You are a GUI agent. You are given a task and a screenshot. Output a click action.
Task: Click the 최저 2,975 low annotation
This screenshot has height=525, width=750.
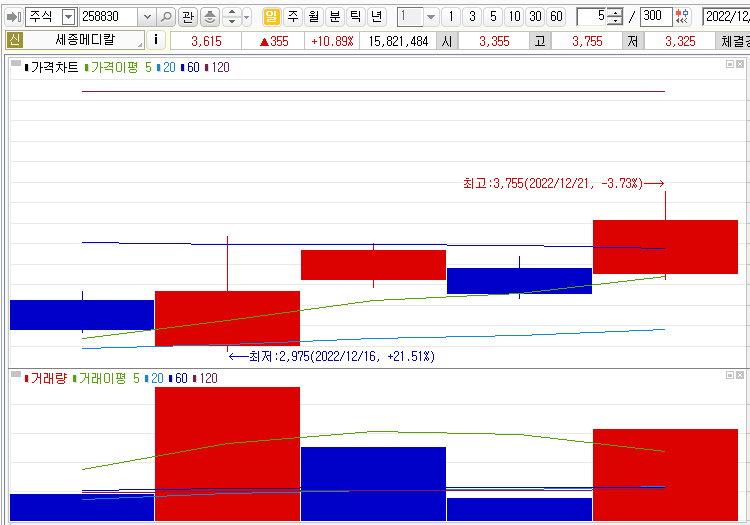click(332, 356)
